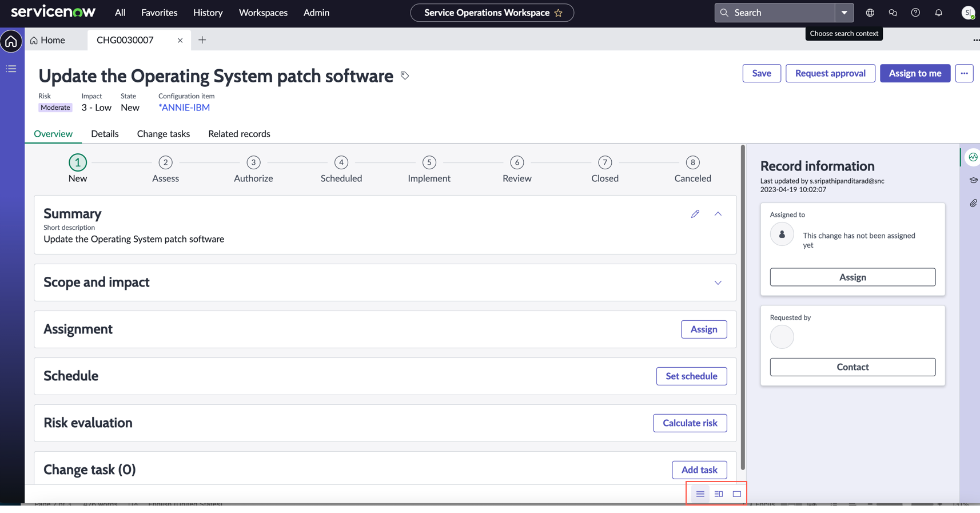Collapse the Summary section

(718, 214)
